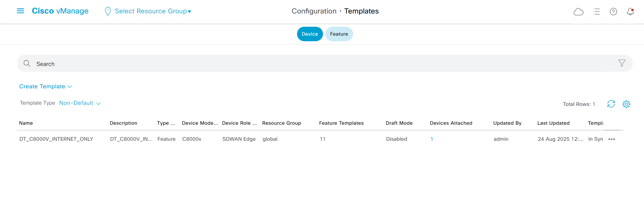Expand the Select Resource Group dropdown

[152, 11]
